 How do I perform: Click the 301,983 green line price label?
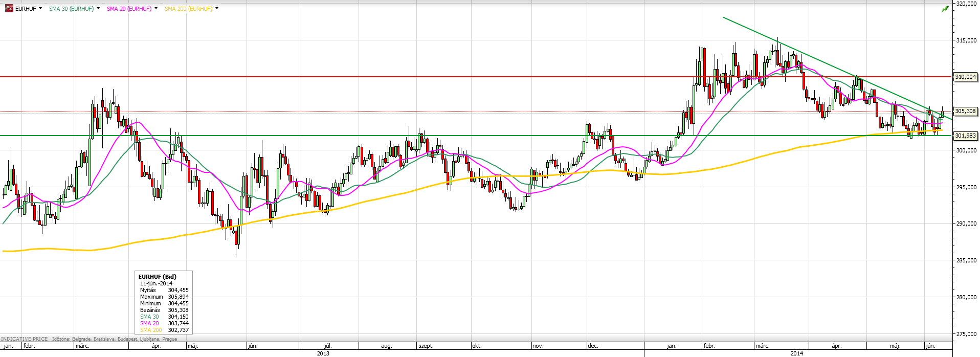click(x=965, y=136)
